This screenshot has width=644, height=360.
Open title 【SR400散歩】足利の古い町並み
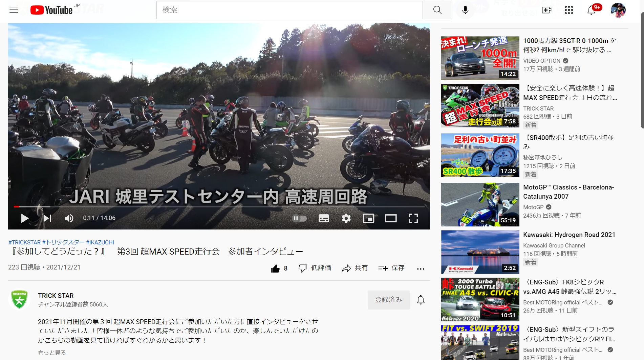tap(568, 142)
